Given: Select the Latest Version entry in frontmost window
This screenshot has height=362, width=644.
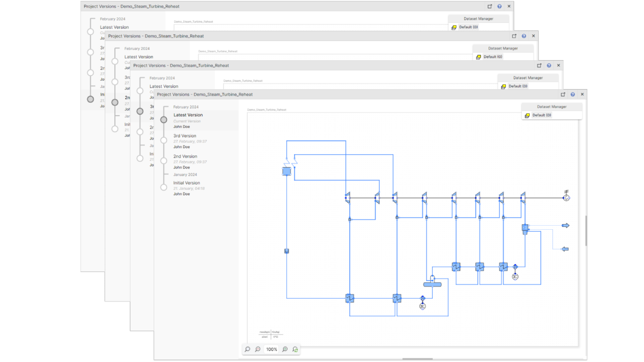Looking at the screenshot, I should pyautogui.click(x=188, y=115).
